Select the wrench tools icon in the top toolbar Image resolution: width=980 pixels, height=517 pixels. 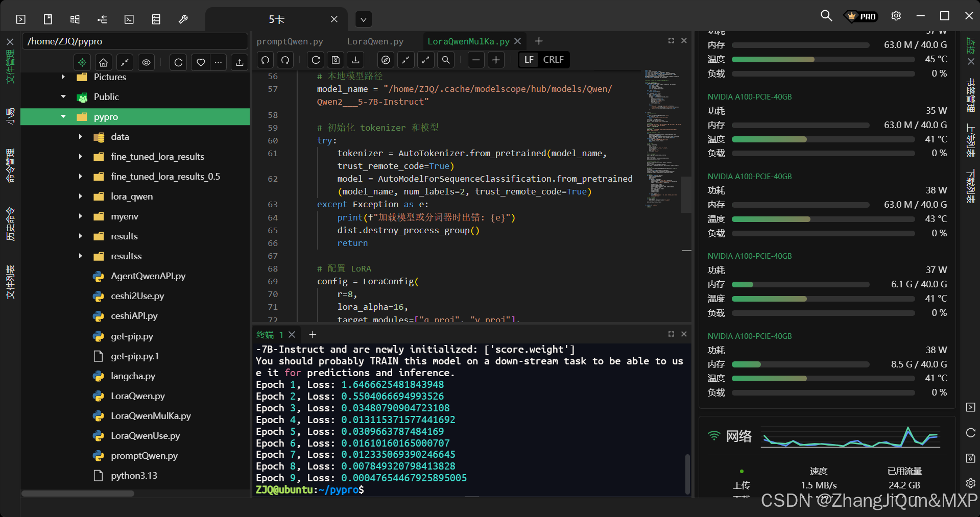[182, 19]
